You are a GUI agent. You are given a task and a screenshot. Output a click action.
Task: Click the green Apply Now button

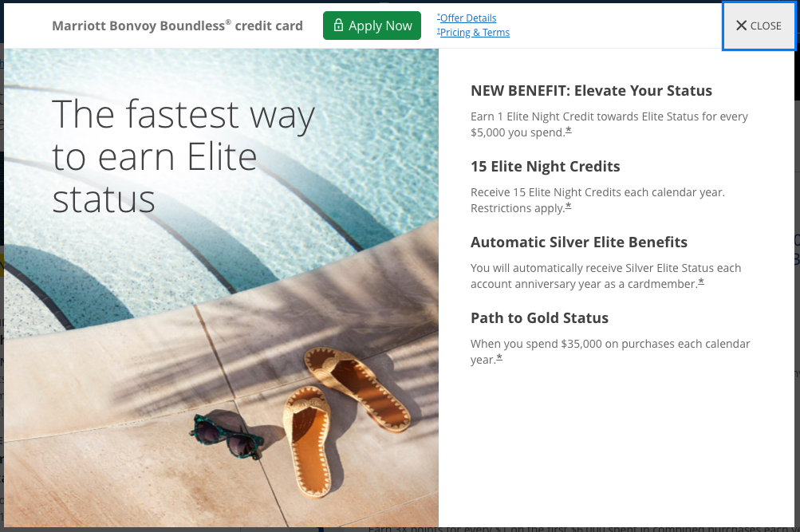pos(372,26)
